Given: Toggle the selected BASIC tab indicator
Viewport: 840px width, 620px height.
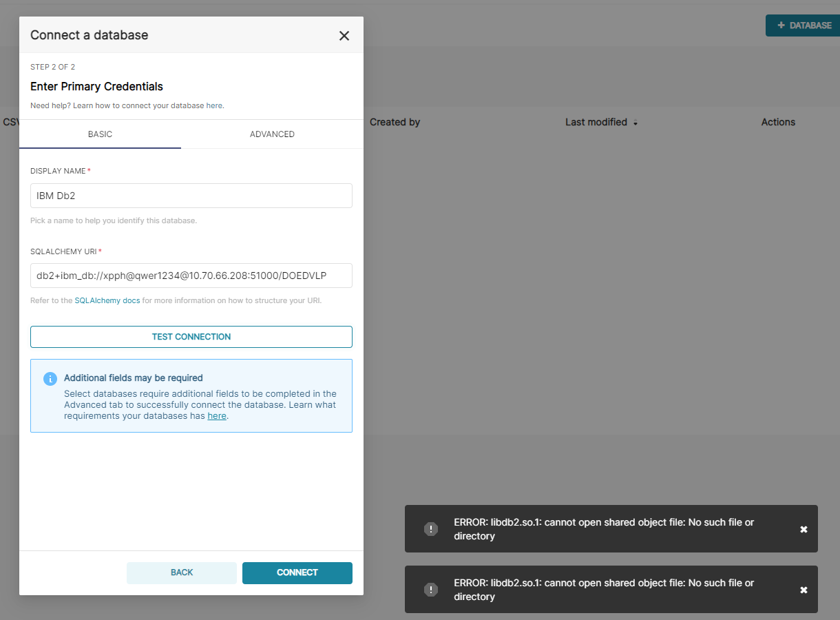Looking at the screenshot, I should 101,146.
